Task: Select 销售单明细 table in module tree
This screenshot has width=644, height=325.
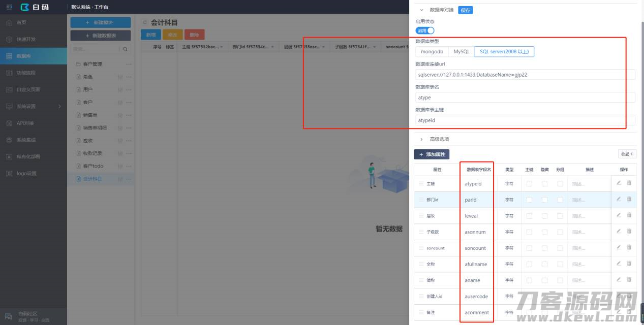Action: (95, 127)
